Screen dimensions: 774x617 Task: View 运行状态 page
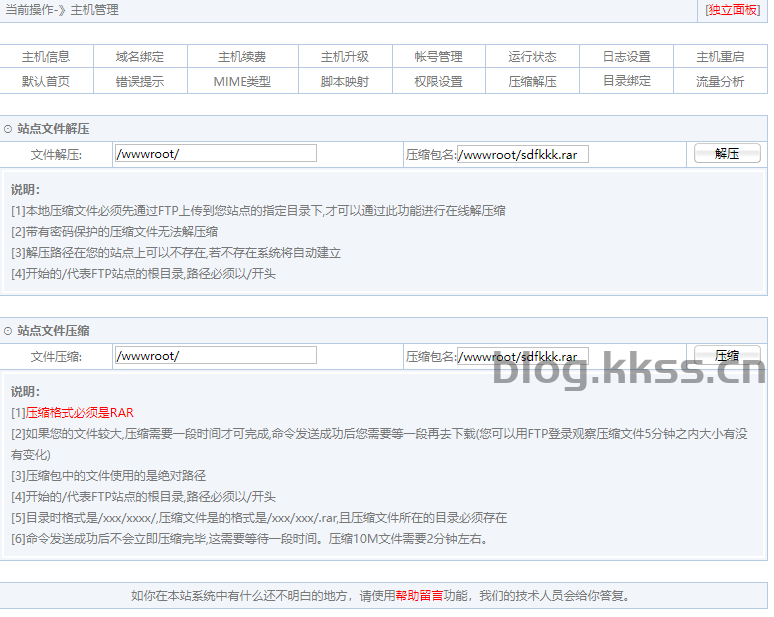[x=532, y=57]
